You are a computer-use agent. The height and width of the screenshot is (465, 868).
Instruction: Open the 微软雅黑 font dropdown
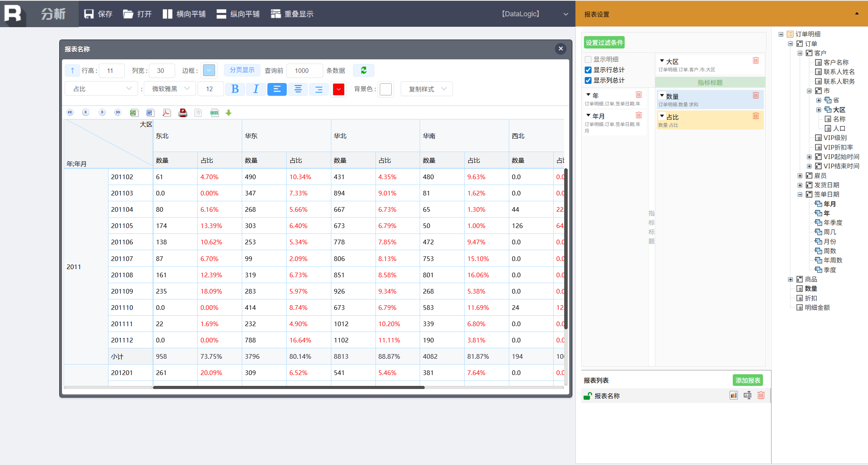[170, 89]
